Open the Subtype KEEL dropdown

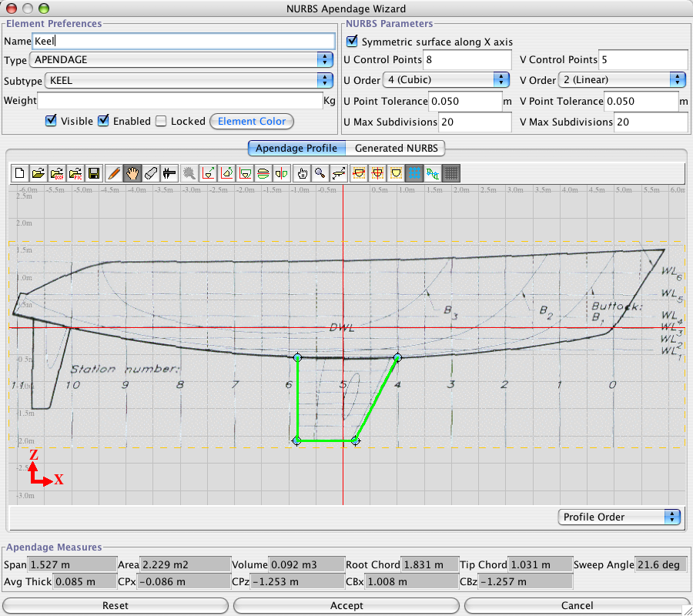click(189, 80)
